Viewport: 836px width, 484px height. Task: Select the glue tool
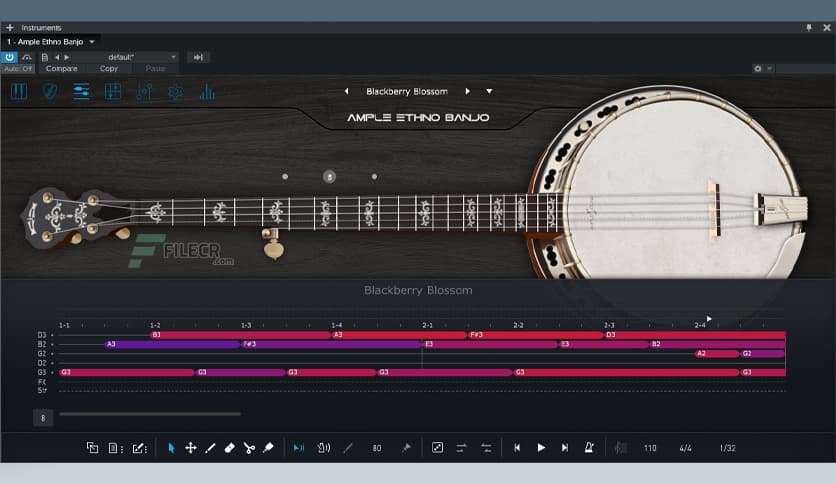point(268,448)
